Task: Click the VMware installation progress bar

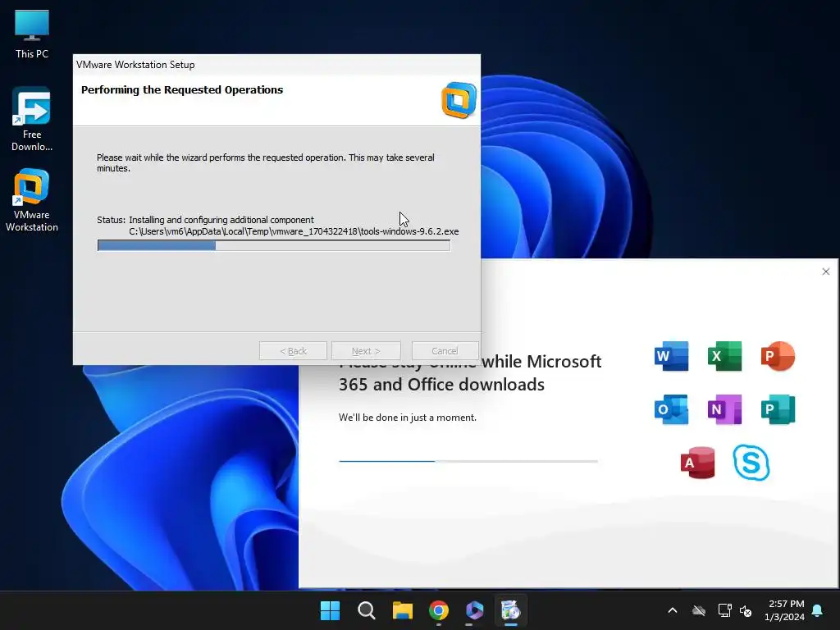Action: [x=274, y=245]
